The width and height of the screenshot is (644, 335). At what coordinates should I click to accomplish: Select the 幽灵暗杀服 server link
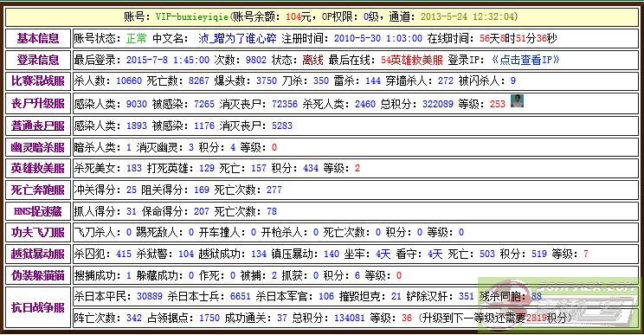[x=38, y=147]
